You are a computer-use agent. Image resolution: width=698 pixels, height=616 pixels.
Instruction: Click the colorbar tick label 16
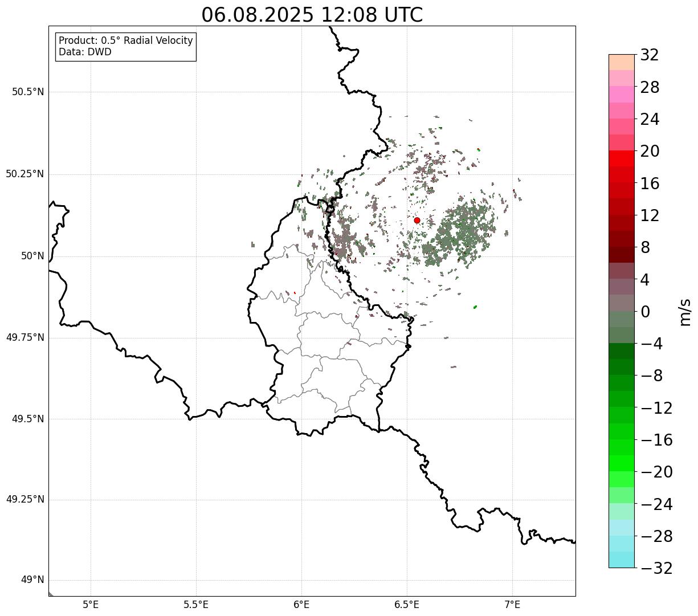(x=650, y=183)
